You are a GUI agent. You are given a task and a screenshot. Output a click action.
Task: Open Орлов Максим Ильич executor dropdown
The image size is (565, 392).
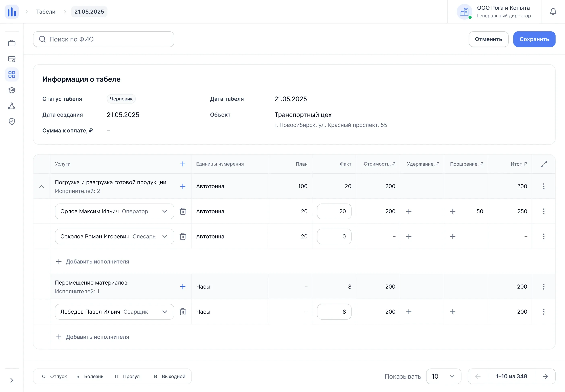115,211
